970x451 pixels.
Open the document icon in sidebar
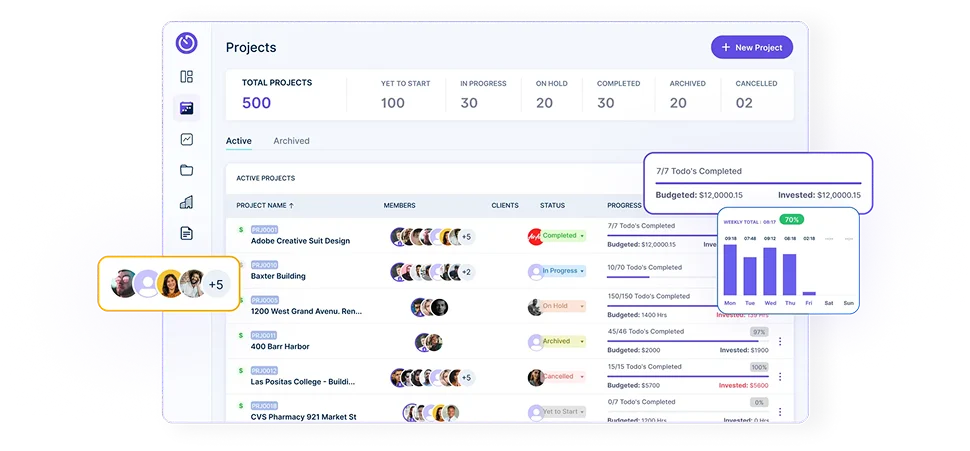[x=186, y=233]
